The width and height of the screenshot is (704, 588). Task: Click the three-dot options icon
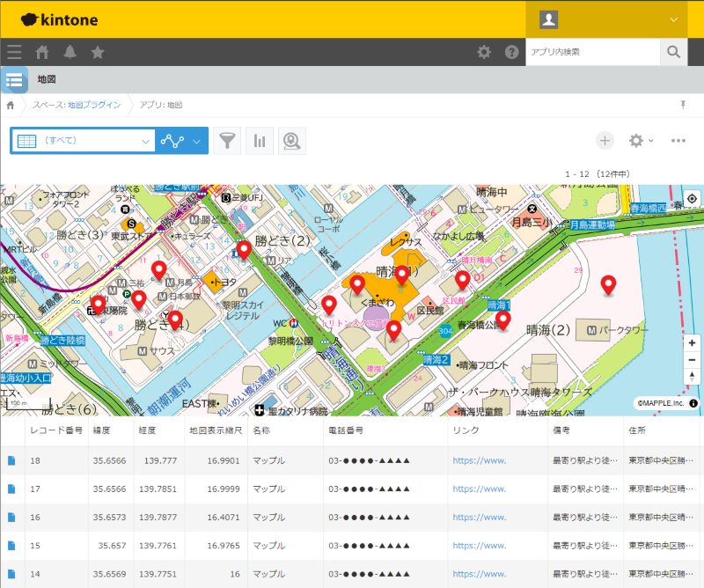pos(678,141)
